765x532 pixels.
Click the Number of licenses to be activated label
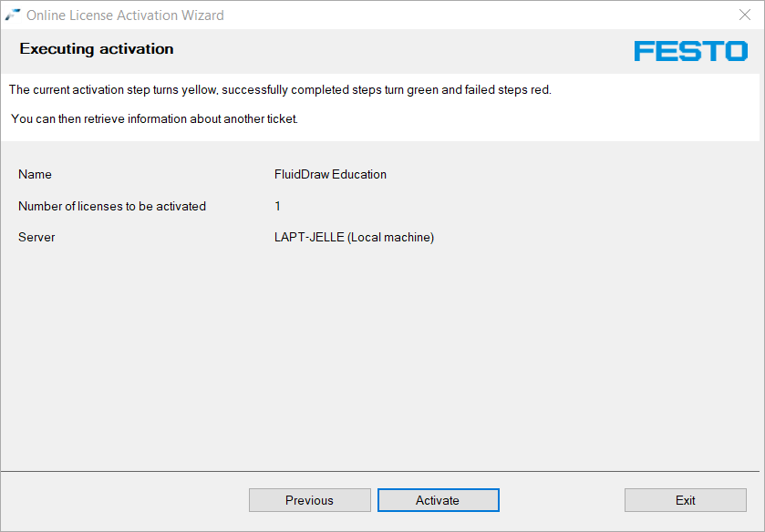pyautogui.click(x=112, y=206)
